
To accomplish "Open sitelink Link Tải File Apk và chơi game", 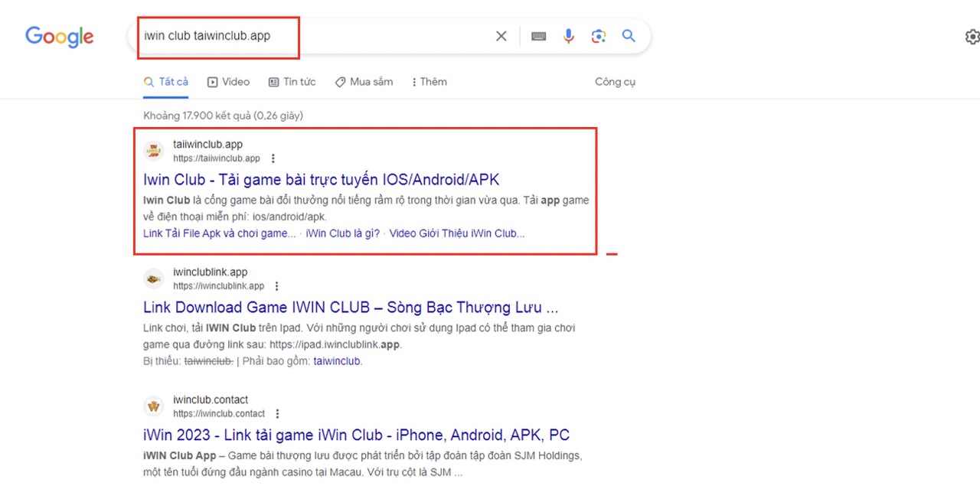I will (220, 233).
